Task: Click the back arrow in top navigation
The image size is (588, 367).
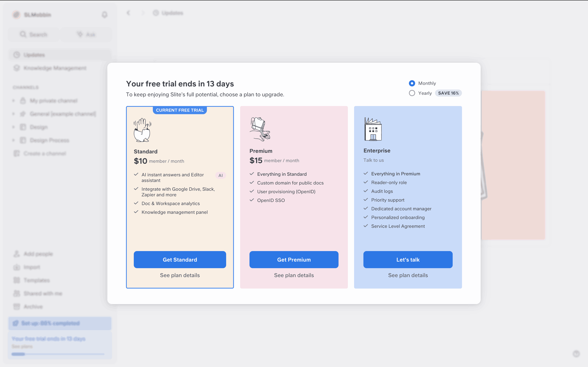Action: pyautogui.click(x=128, y=13)
